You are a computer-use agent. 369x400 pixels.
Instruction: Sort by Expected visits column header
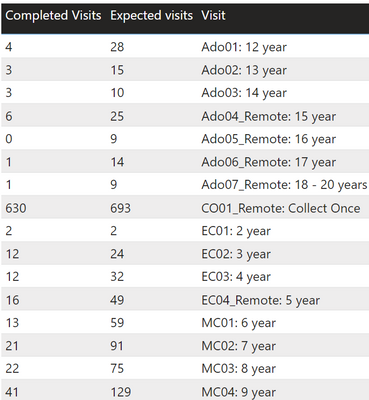(x=152, y=16)
